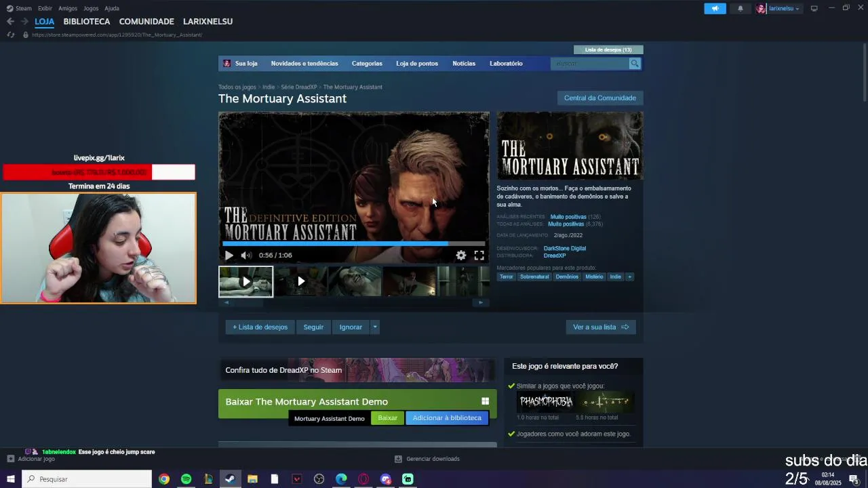Open the Phasmophobia similar game image
Viewport: 868px width, 488px height.
pos(546,402)
